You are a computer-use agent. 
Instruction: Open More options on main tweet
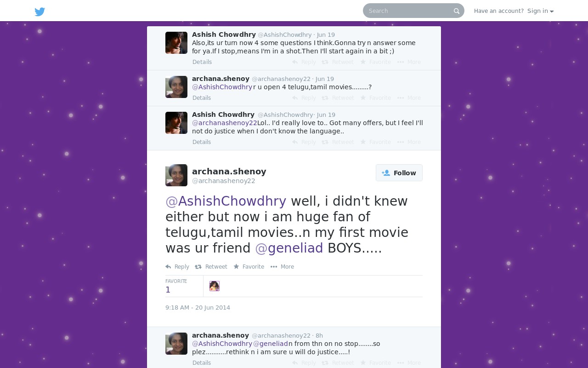tap(282, 267)
